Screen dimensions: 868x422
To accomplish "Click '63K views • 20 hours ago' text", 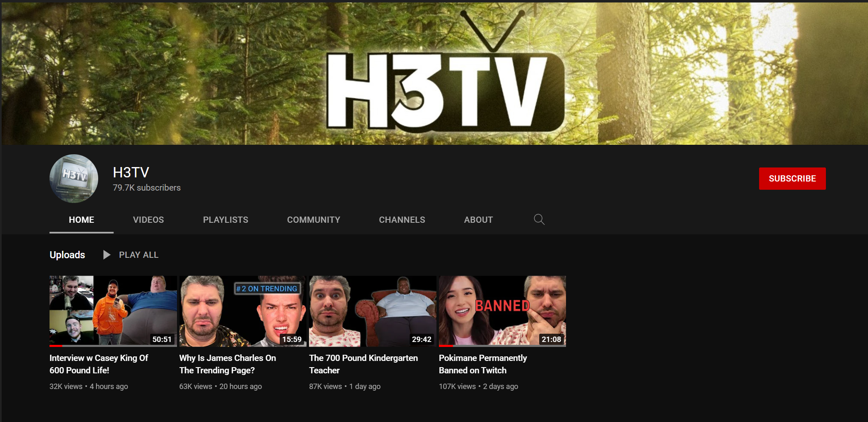I will coord(221,387).
